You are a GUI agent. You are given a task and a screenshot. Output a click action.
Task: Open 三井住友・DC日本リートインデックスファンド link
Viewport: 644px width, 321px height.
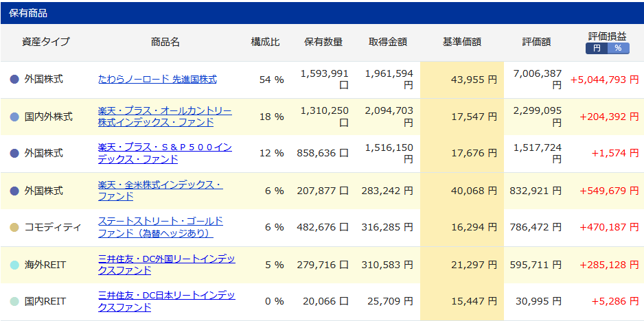167,302
